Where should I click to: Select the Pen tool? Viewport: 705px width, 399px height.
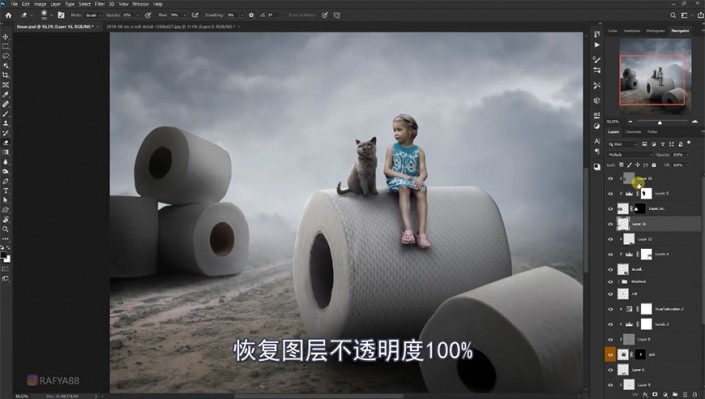click(x=5, y=181)
